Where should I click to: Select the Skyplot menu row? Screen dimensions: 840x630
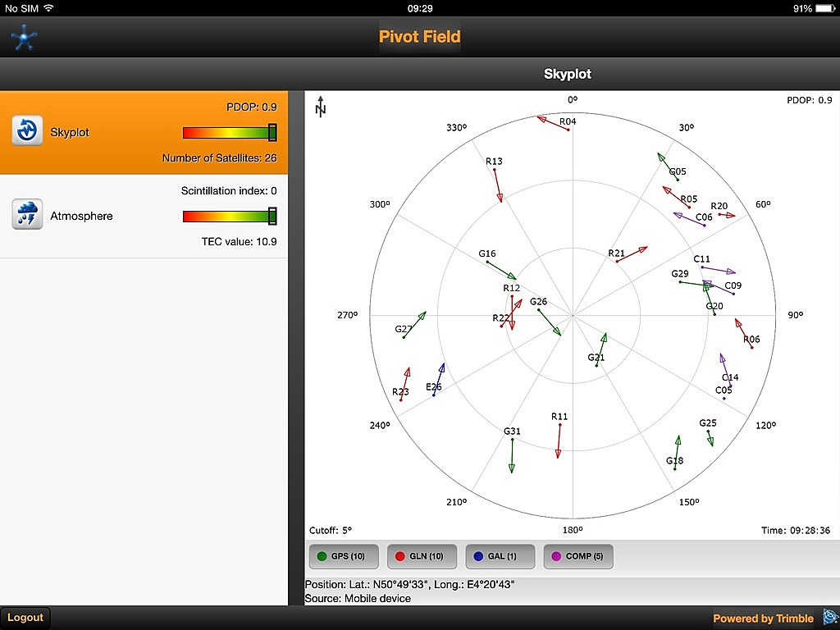(144, 132)
